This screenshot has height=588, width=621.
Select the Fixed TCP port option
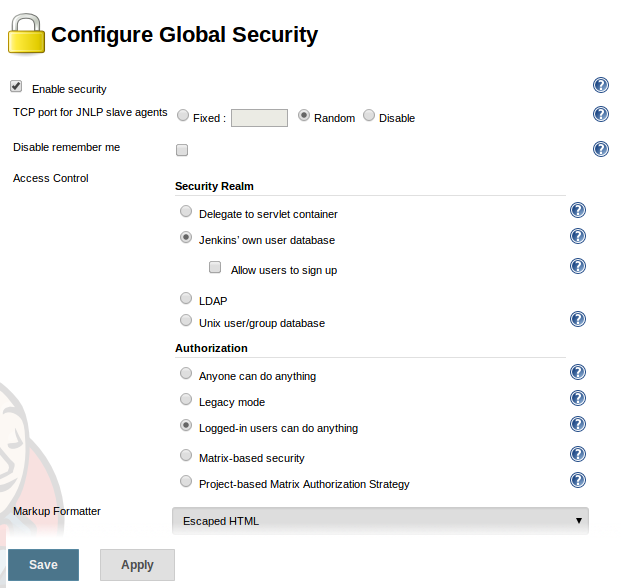[183, 115]
